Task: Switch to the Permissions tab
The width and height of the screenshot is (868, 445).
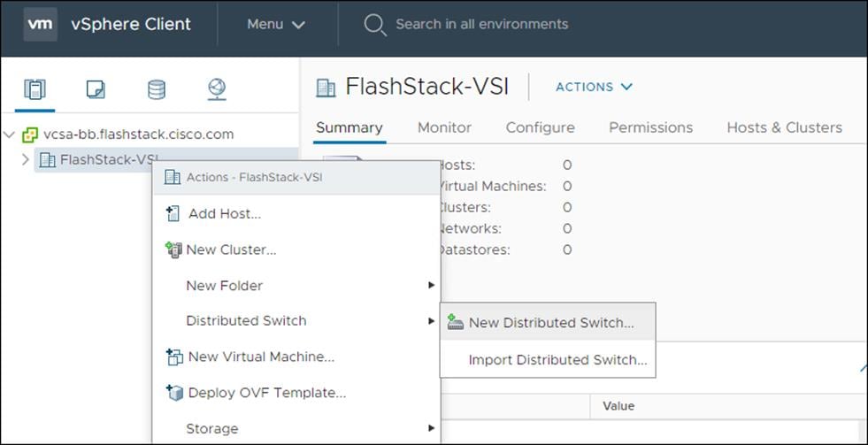Action: coord(651,128)
